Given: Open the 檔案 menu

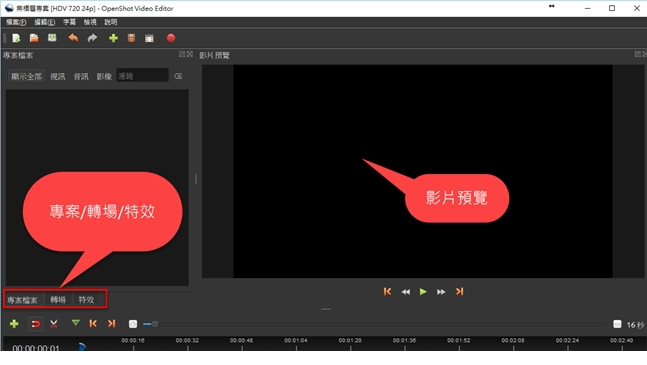Looking at the screenshot, I should pos(16,22).
